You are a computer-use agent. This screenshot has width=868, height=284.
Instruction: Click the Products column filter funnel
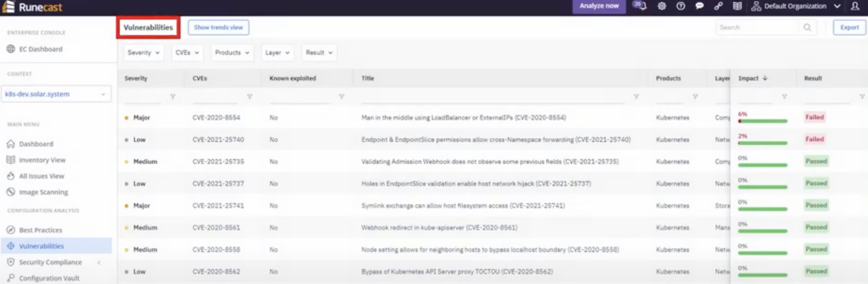(x=695, y=97)
